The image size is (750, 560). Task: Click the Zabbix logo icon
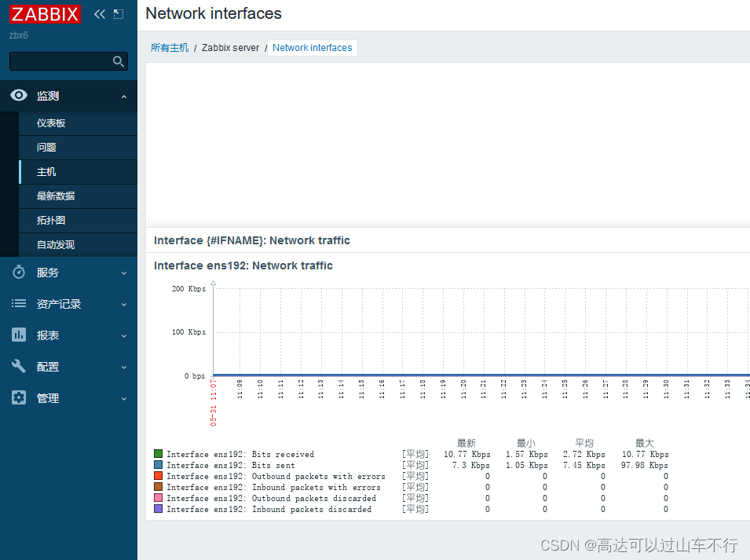[x=45, y=13]
